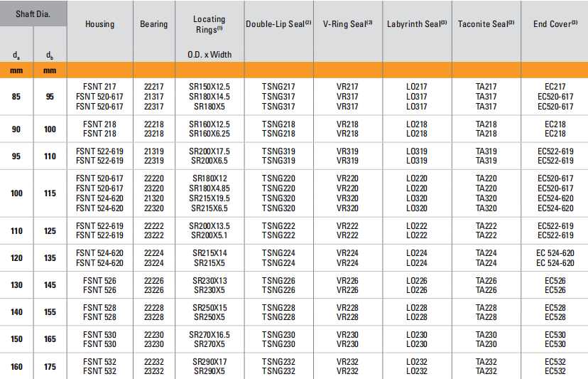Select the Locating Rings column header

pyautogui.click(x=209, y=24)
